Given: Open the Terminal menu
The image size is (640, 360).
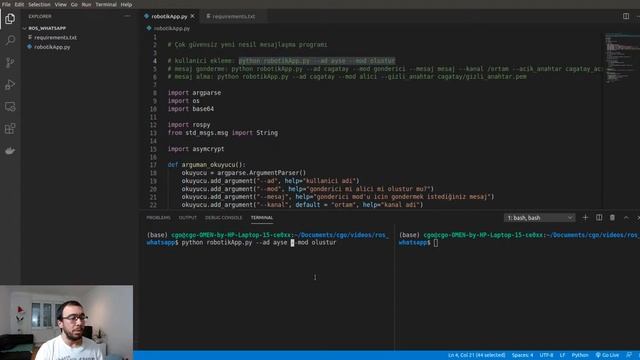Looking at the screenshot, I should 106,4.
